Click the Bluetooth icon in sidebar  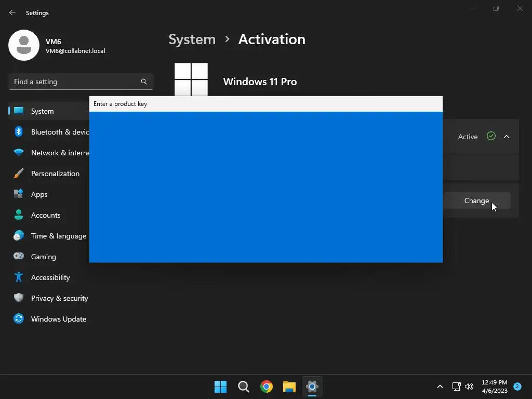point(19,131)
